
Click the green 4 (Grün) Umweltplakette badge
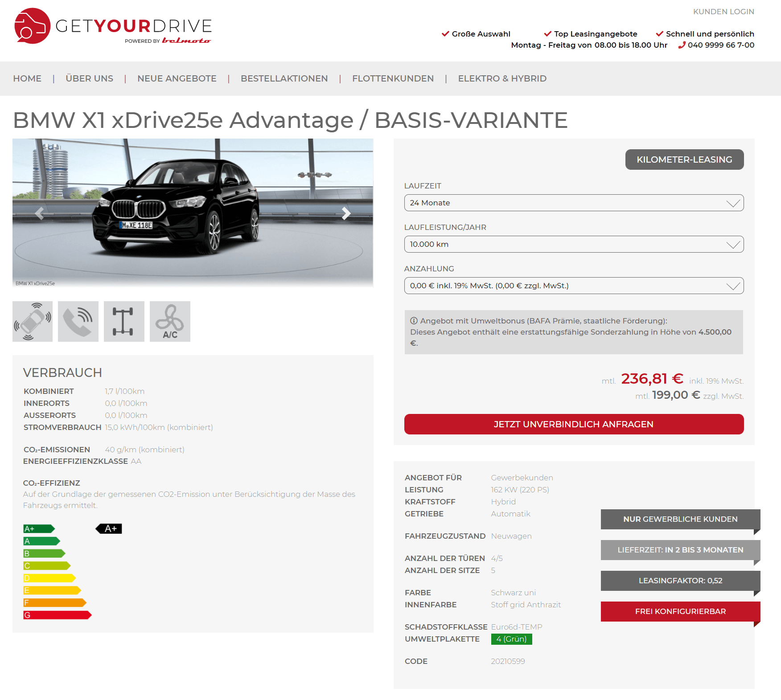coord(511,639)
